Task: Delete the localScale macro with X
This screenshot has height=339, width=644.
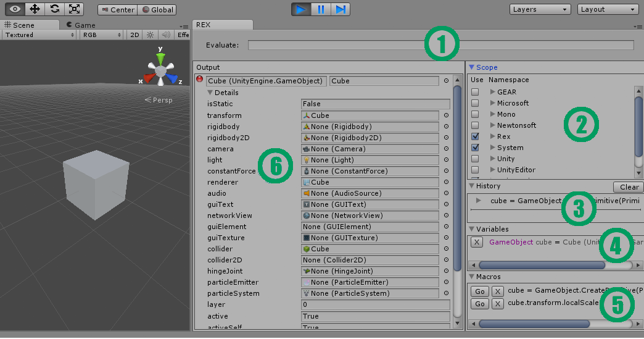Action: click(497, 304)
